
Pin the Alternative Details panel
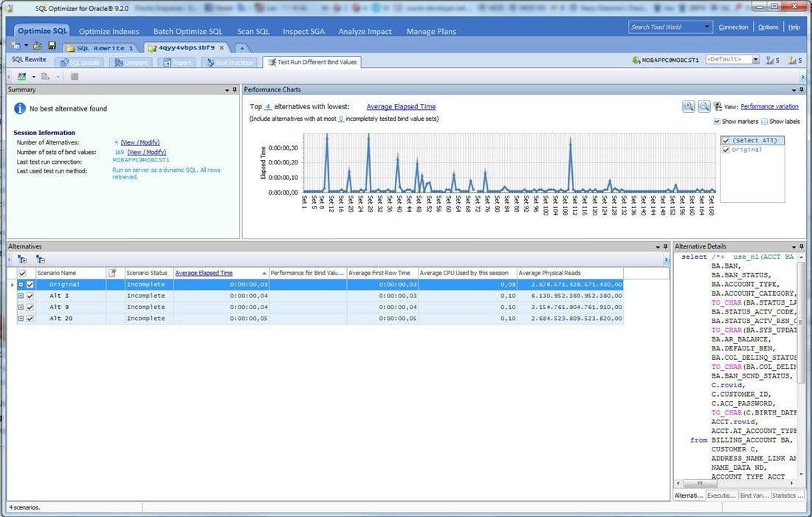pyautogui.click(x=802, y=247)
